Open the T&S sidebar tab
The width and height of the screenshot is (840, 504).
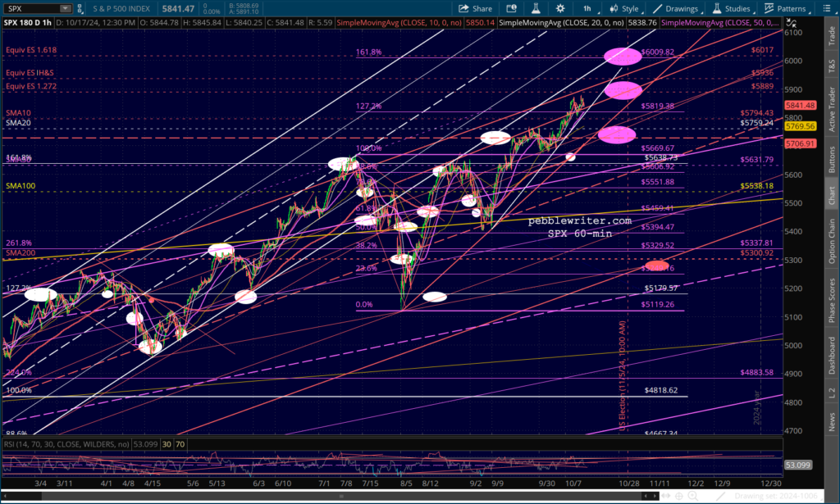[832, 66]
